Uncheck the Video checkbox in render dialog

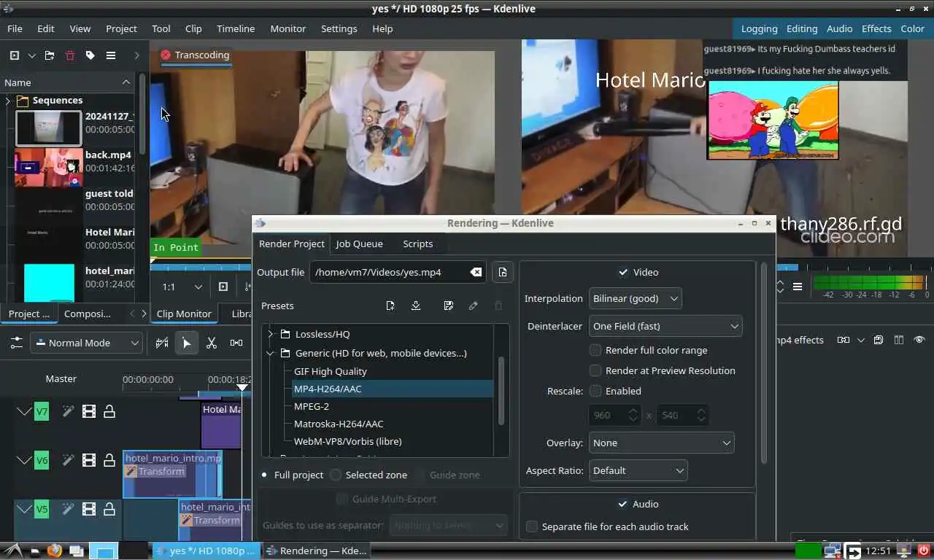[623, 272]
